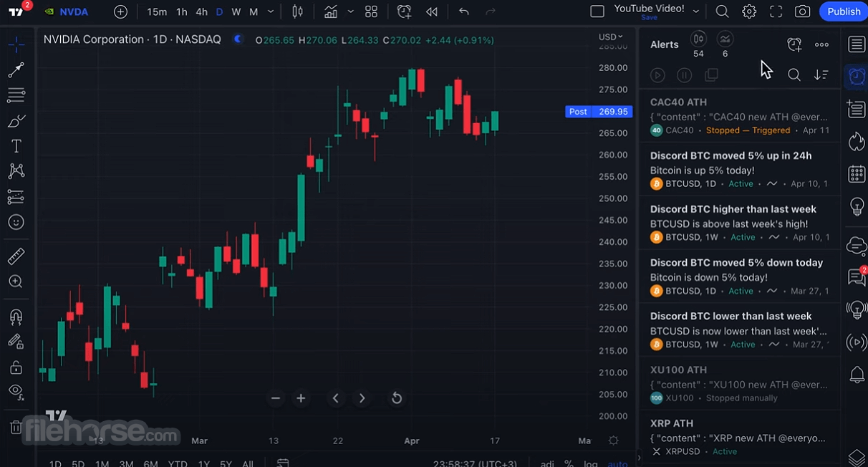Viewport: 868px width, 467px height.
Task: Toggle stay in drawing mode
Action: [x=16, y=342]
